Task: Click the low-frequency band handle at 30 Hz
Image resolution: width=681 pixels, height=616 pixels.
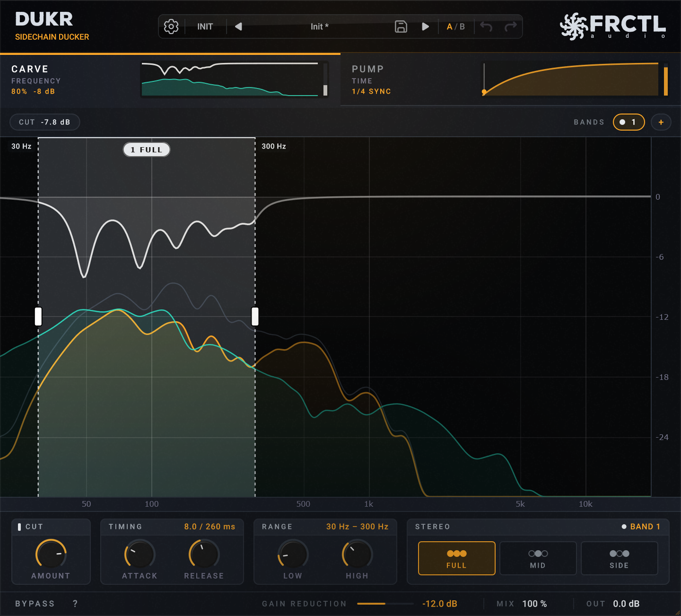Action: tap(38, 317)
